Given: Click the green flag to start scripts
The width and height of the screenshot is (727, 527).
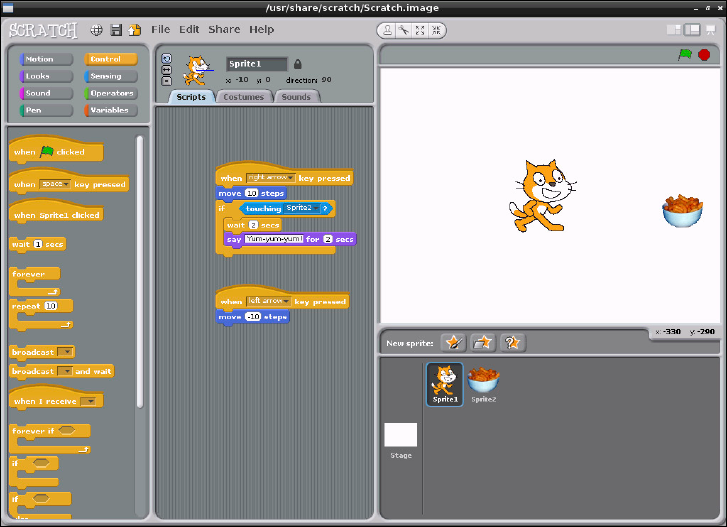Looking at the screenshot, I should [x=685, y=55].
